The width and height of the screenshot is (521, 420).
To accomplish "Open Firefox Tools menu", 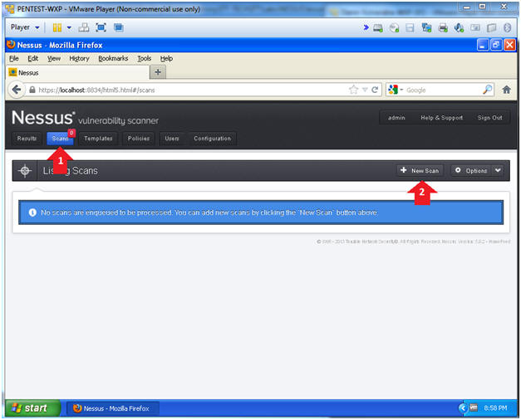I will click(x=145, y=59).
